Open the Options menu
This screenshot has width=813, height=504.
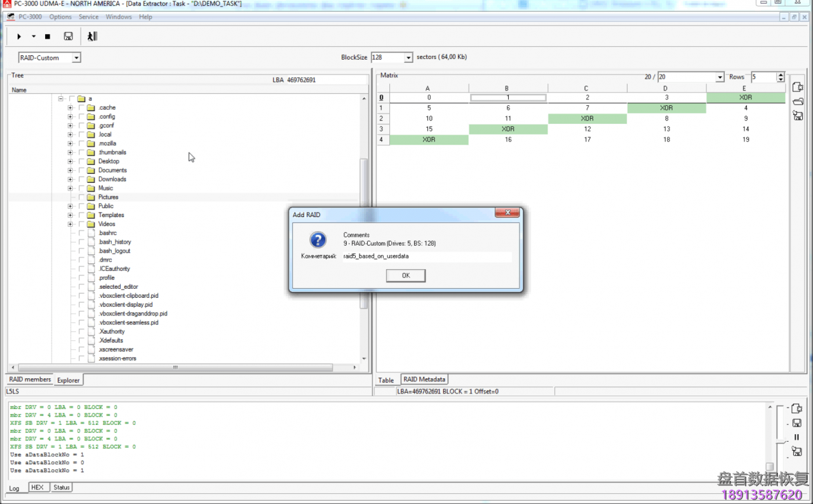pyautogui.click(x=60, y=17)
